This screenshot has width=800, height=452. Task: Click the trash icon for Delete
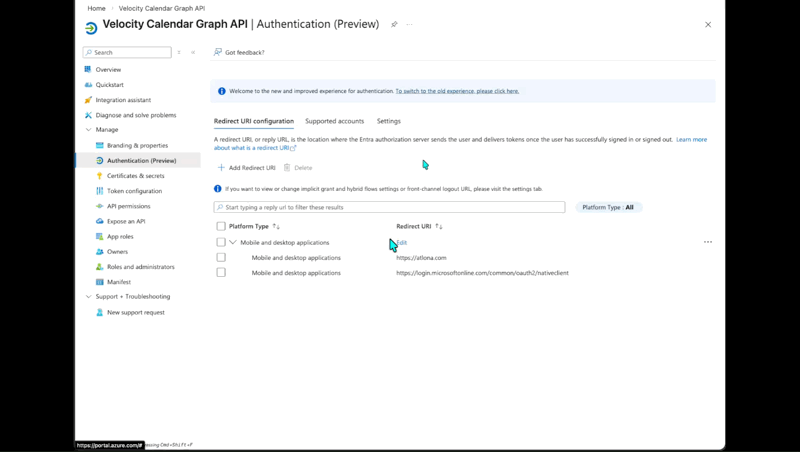(x=287, y=167)
